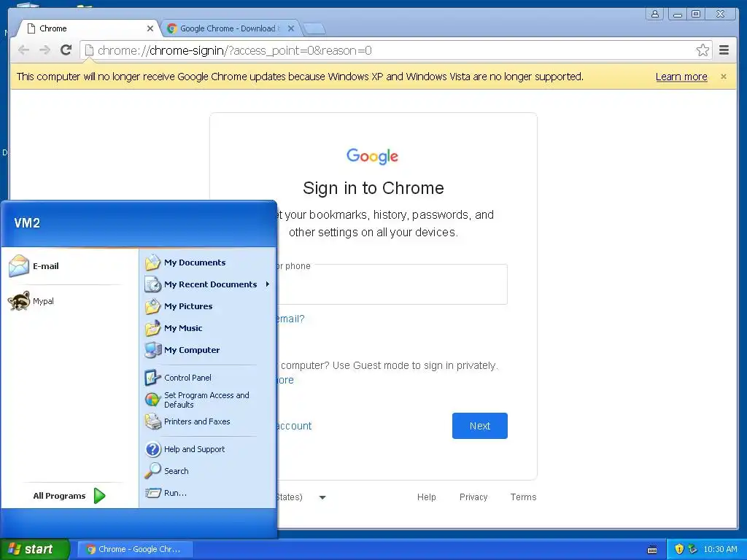Open My Music folder in Start menu

click(208, 328)
